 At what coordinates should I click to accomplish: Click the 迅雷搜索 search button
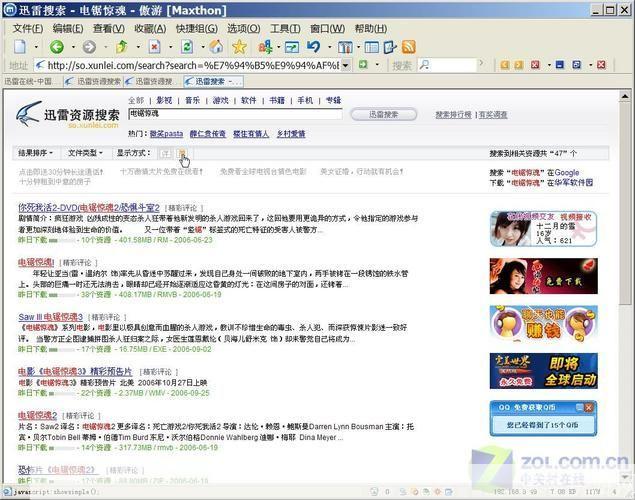coord(384,115)
